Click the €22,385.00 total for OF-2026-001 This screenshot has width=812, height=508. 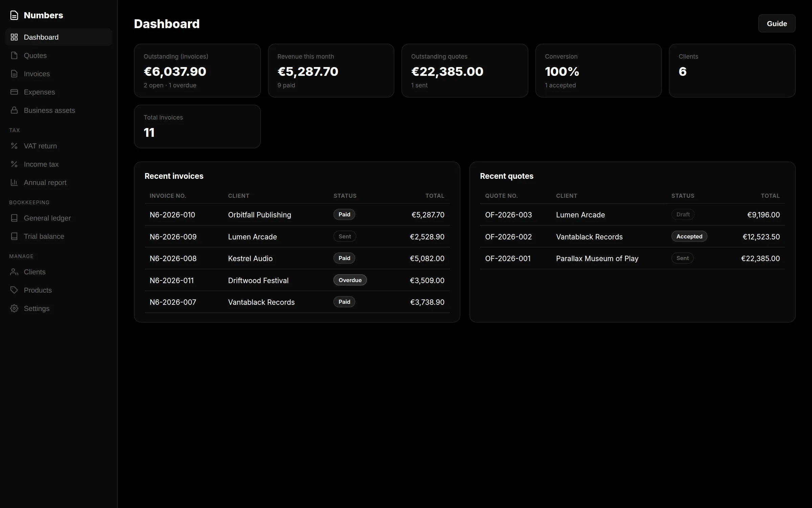point(760,258)
